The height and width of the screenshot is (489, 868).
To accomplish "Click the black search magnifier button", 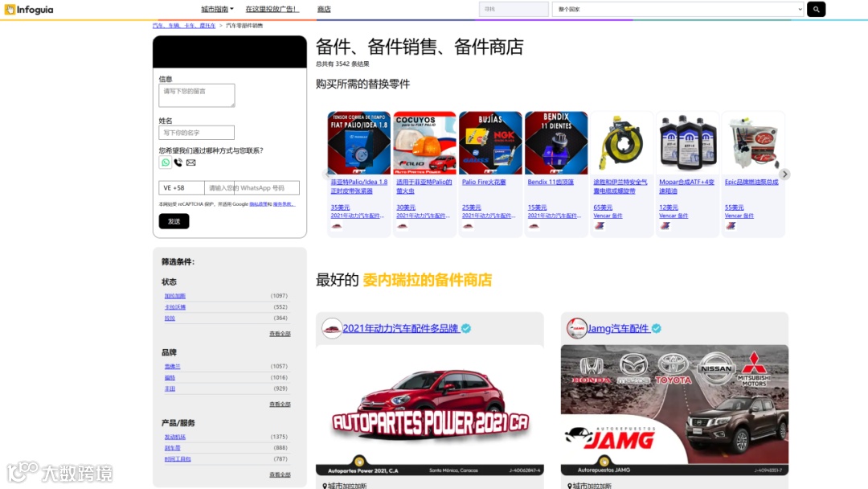I will pyautogui.click(x=816, y=10).
